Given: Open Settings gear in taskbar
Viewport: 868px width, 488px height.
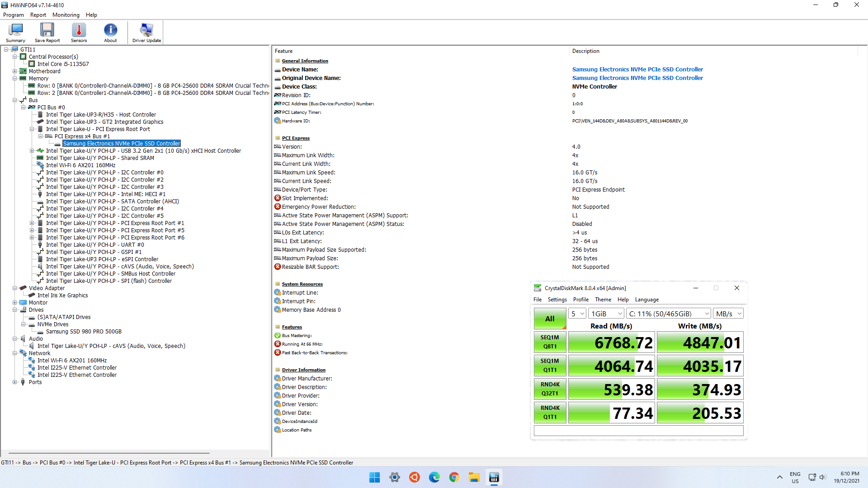Looking at the screenshot, I should 394,477.
